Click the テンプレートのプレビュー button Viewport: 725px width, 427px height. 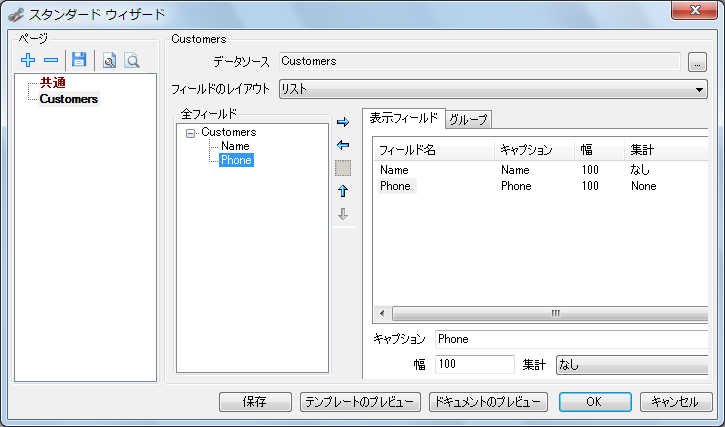pos(360,402)
